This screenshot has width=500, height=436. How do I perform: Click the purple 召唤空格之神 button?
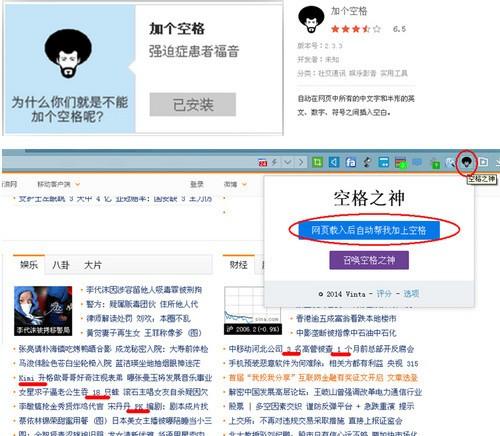coord(369,260)
